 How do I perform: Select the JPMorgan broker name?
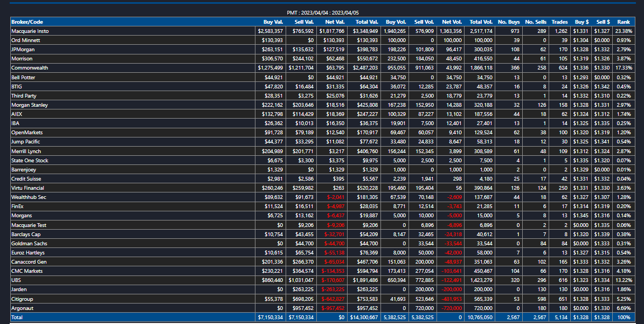tap(23, 50)
